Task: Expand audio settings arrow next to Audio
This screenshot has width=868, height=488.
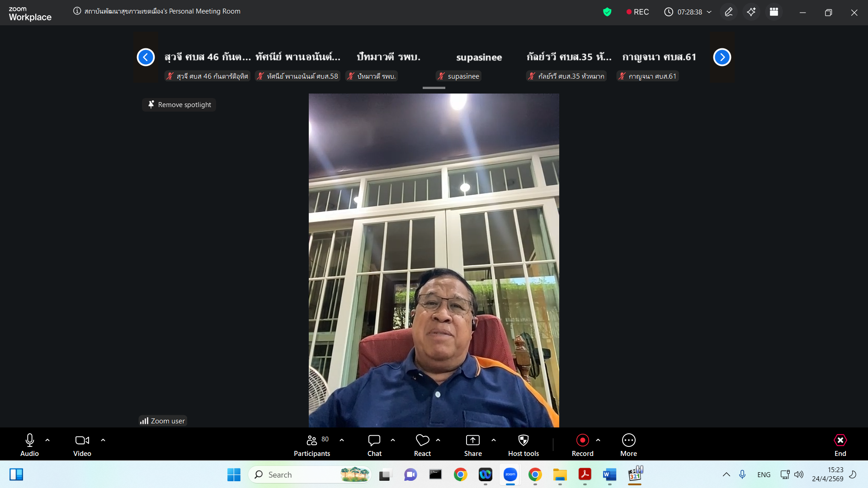Action: point(47,440)
